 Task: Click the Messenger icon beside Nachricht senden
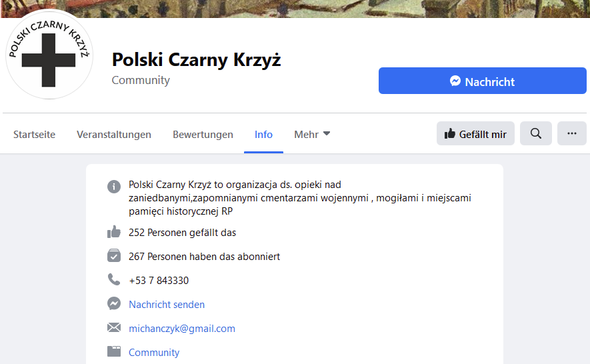click(x=114, y=303)
